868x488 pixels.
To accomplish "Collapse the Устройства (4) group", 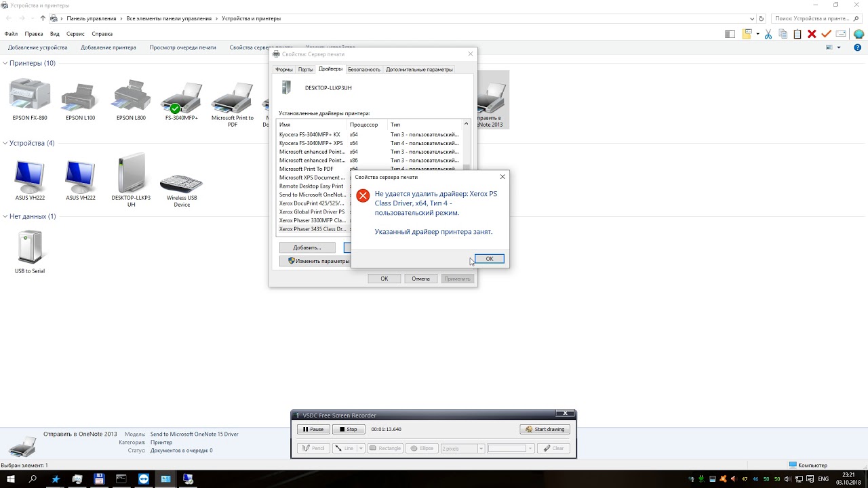I will [x=5, y=143].
